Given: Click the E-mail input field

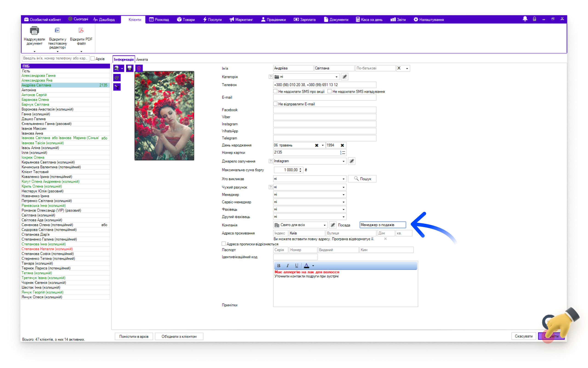Looking at the screenshot, I should point(325,97).
